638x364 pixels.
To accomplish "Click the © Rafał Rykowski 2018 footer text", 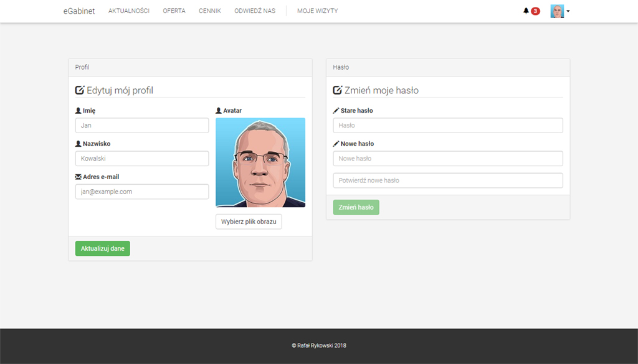I will (x=319, y=346).
